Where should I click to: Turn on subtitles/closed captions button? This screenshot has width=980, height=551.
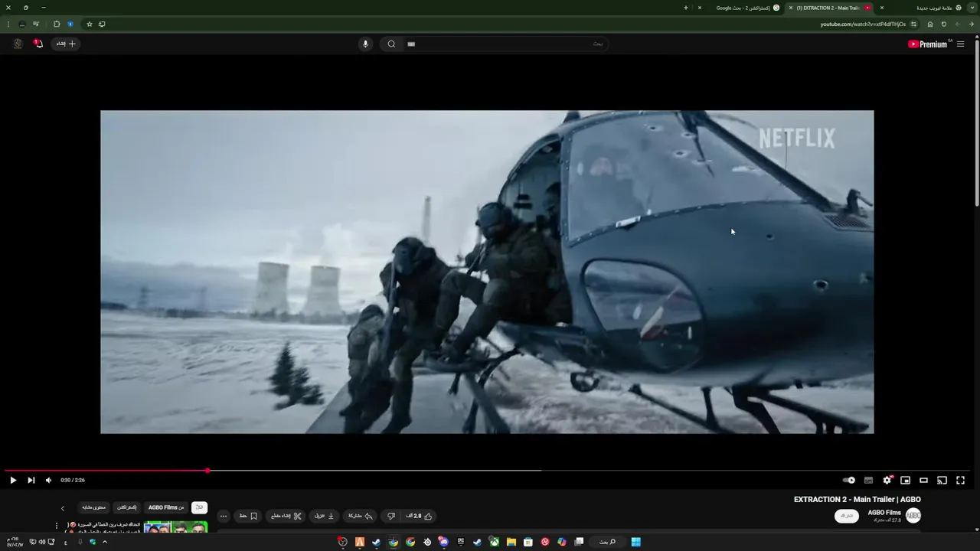tap(868, 481)
